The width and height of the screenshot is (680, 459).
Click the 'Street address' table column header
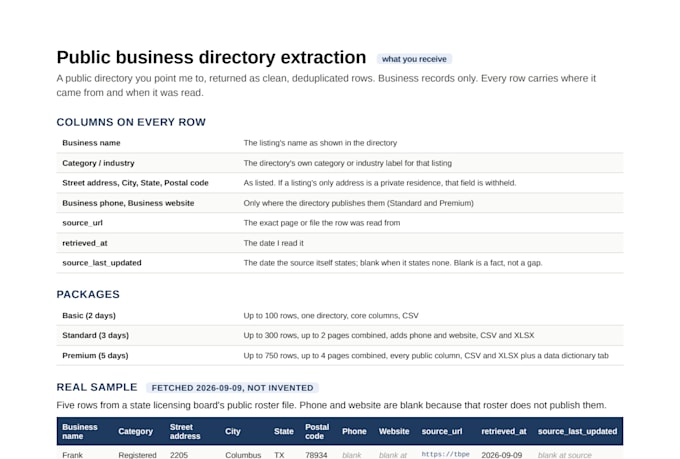coord(185,432)
